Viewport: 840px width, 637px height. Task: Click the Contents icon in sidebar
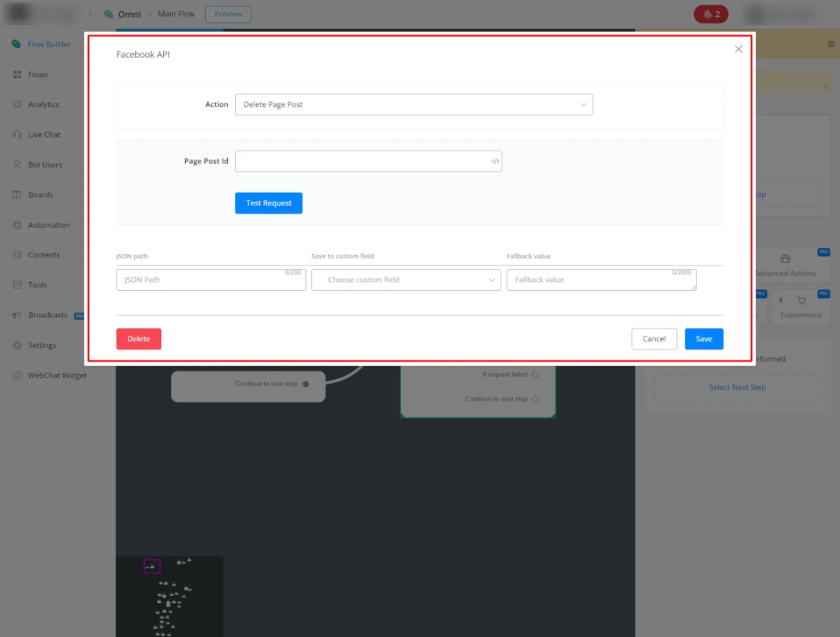[17, 255]
